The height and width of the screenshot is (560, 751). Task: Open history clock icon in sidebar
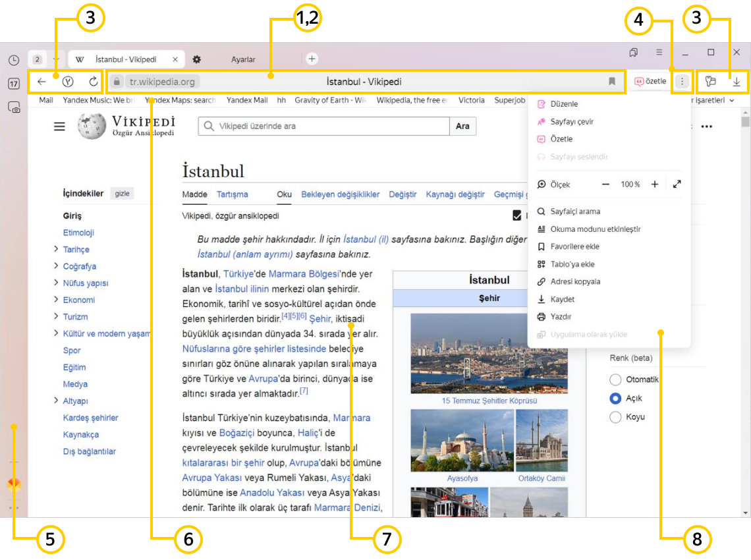click(x=14, y=61)
